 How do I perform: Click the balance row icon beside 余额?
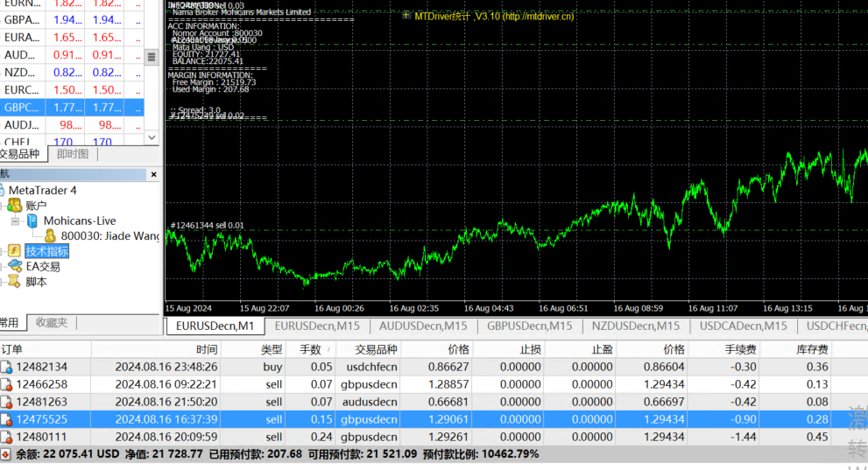pyautogui.click(x=7, y=454)
